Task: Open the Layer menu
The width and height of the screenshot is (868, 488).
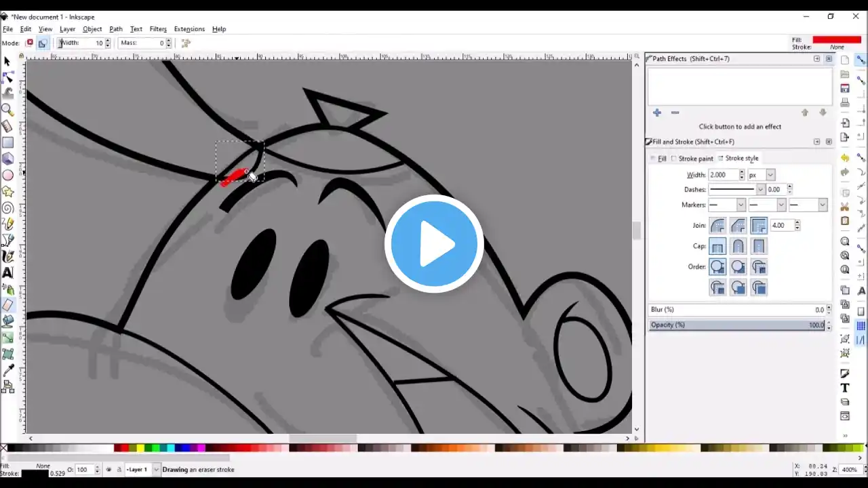Action: pos(67,29)
